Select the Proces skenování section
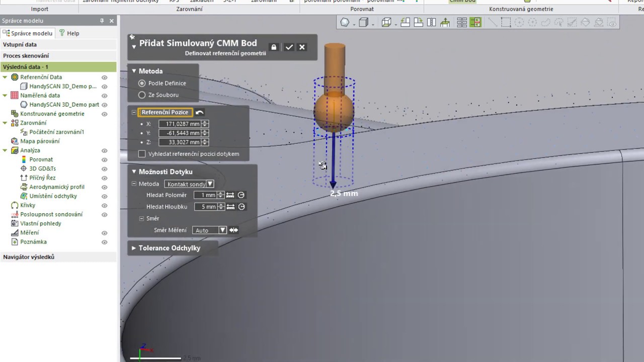 [x=26, y=56]
